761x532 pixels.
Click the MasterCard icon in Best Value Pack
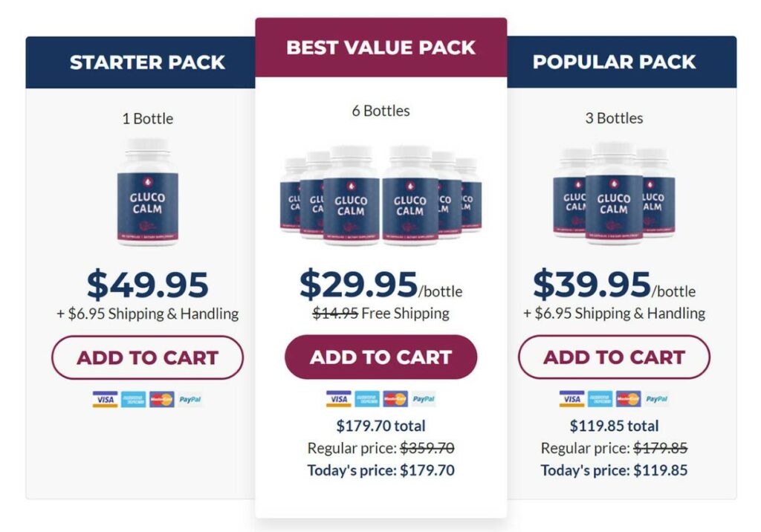pyautogui.click(x=395, y=399)
